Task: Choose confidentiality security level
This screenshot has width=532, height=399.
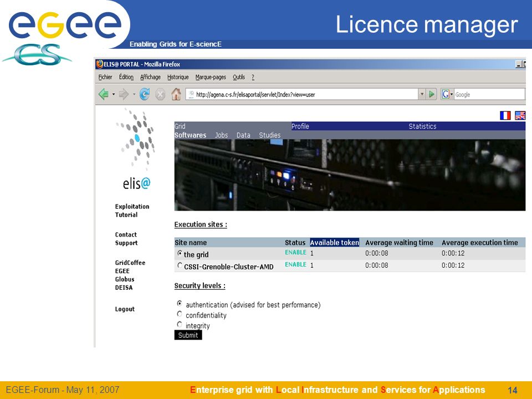Action: tap(180, 314)
